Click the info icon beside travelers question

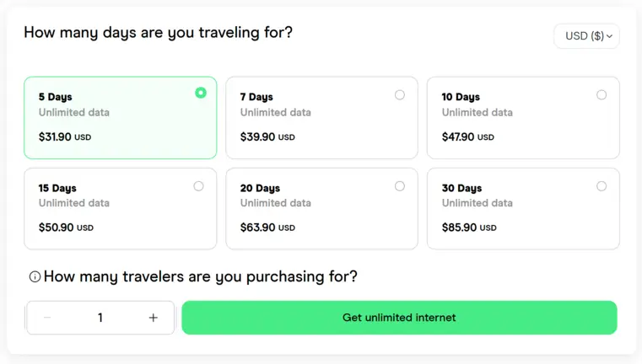click(35, 277)
